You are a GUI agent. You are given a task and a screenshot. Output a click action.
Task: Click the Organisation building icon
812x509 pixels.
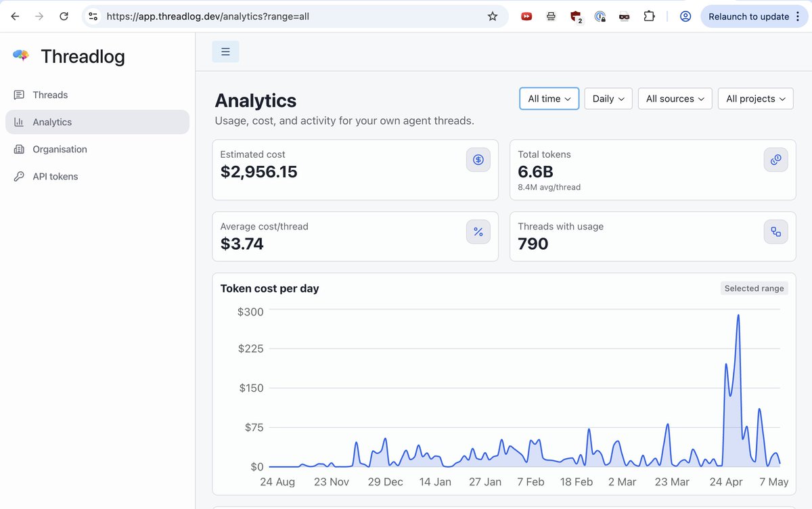[19, 149]
